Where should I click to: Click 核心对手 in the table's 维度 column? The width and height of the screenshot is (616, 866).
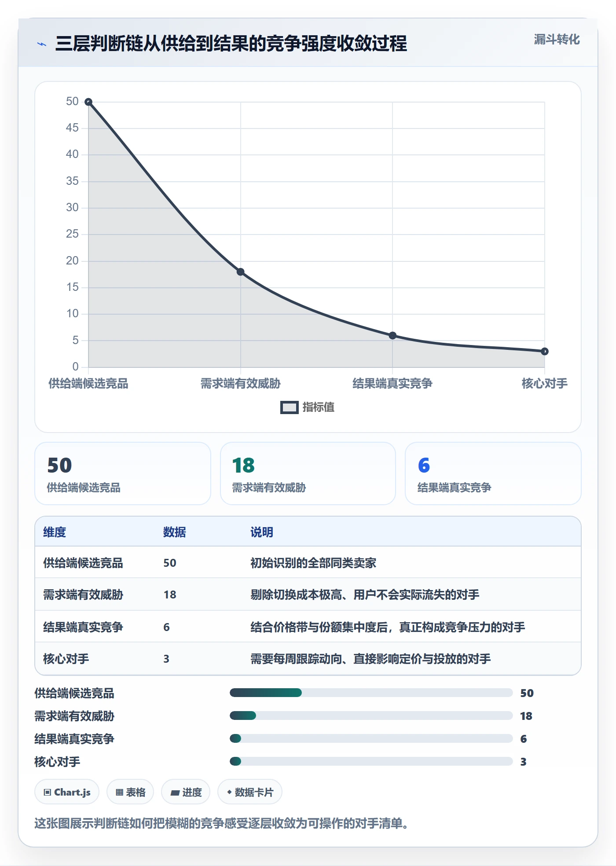point(66,659)
